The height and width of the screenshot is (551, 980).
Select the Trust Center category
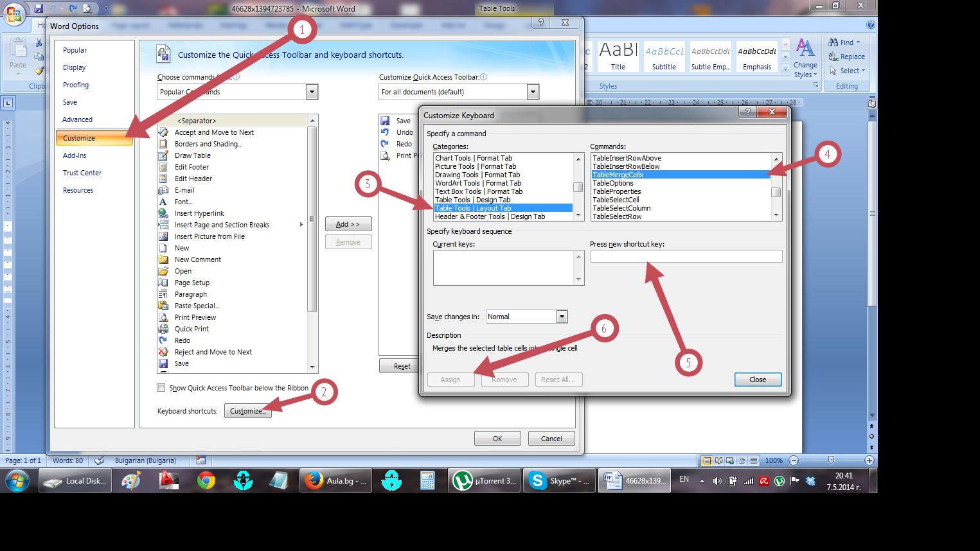pos(82,173)
